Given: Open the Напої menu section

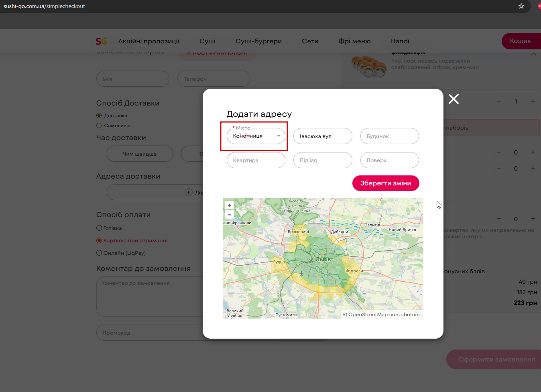Looking at the screenshot, I should tap(400, 41).
